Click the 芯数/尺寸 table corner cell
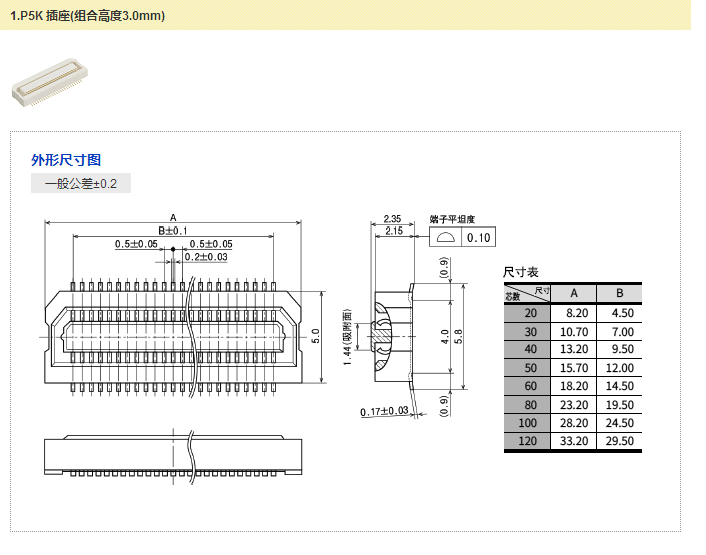This screenshot has height=555, width=706. tap(527, 293)
